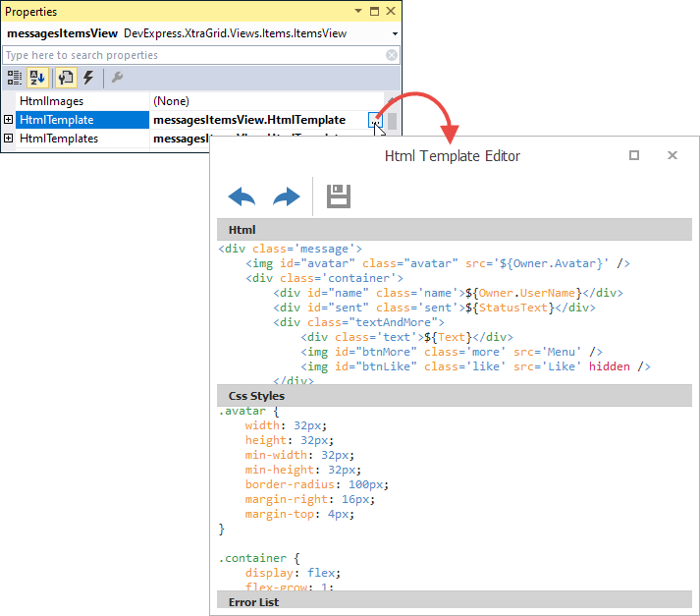Clear the properties search box

coord(392,55)
